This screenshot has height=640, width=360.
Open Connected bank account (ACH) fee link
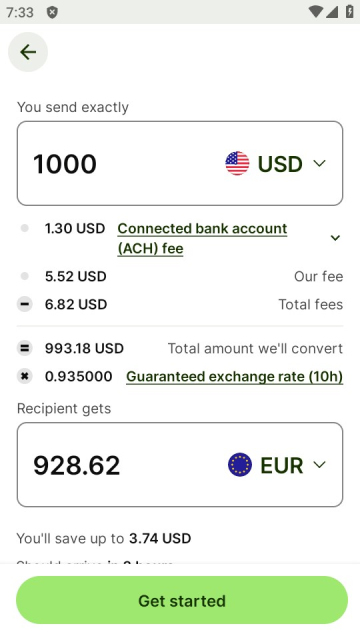click(202, 238)
